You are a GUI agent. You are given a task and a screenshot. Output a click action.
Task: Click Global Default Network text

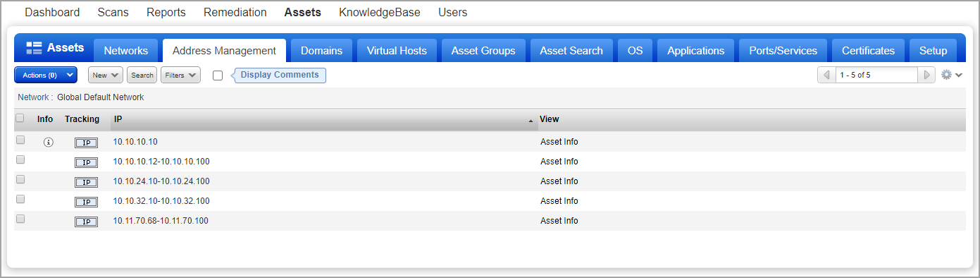pyautogui.click(x=100, y=97)
